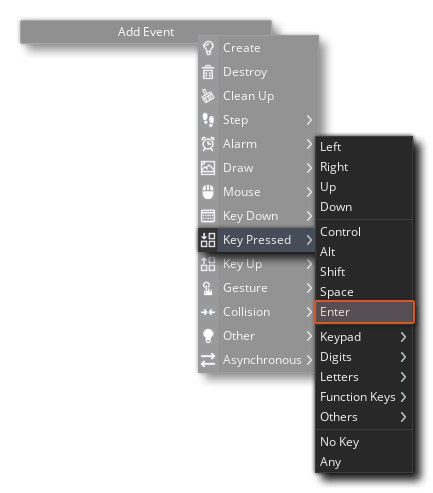
Task: Click the Alarm clock icon
Action: (208, 144)
